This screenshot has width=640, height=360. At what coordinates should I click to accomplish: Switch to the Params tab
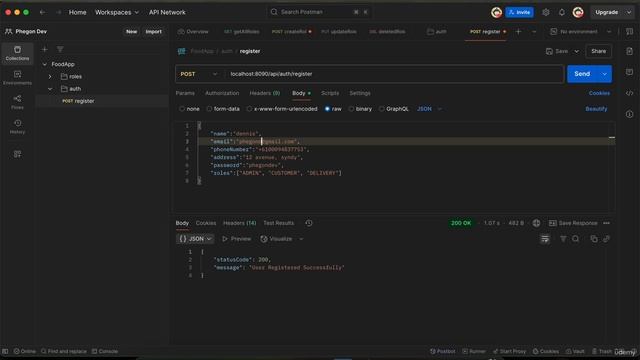point(185,93)
